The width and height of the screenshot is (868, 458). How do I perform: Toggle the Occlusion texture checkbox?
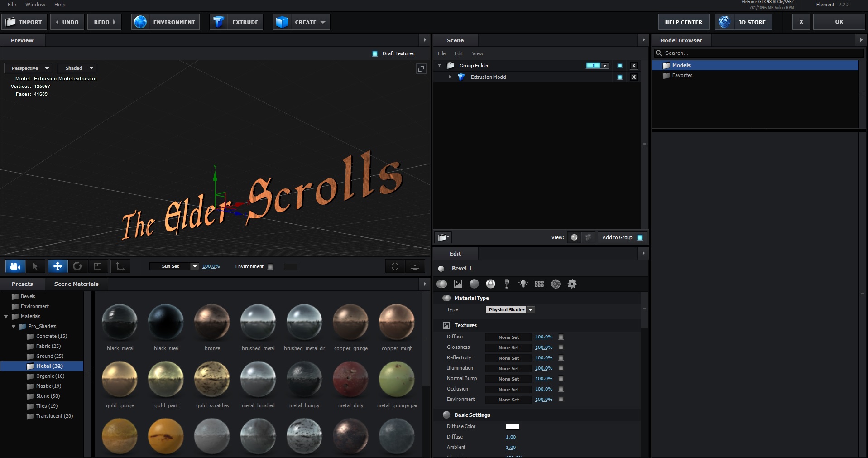pos(561,389)
